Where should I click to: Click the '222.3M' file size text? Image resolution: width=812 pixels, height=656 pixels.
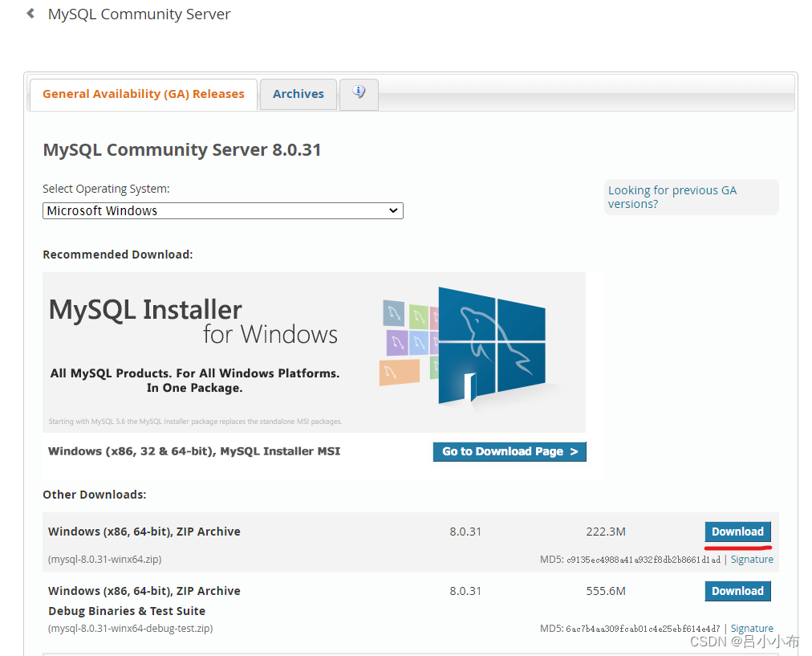tap(606, 532)
